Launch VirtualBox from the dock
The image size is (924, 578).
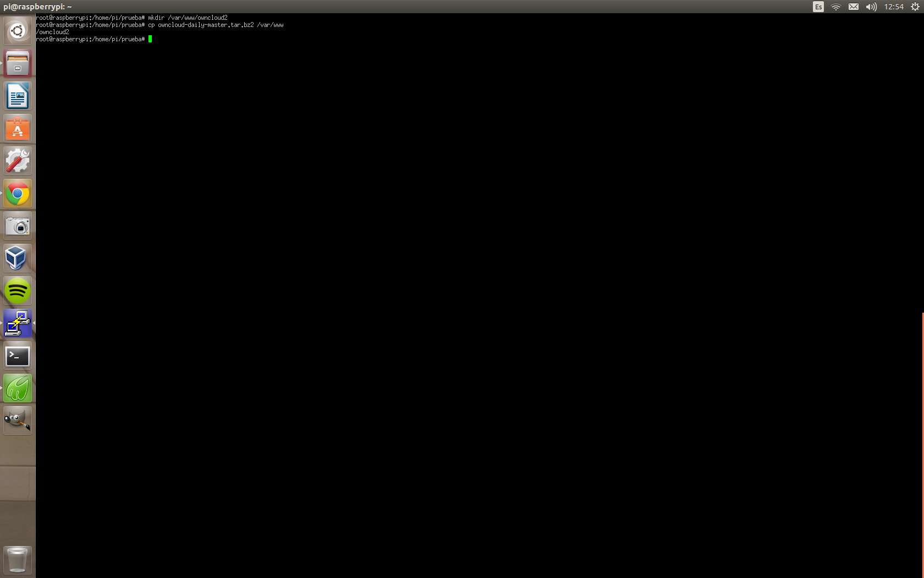pyautogui.click(x=18, y=259)
